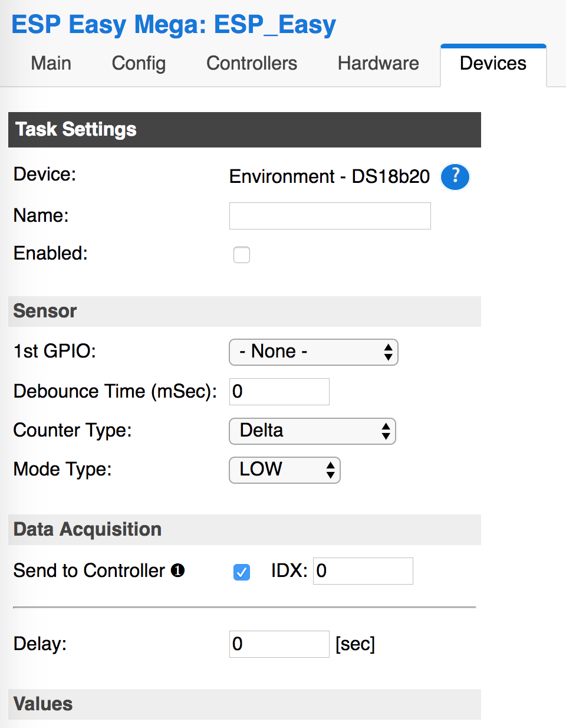Click the ESP Easy Mega: ESP_Easy heading link

click(x=173, y=24)
